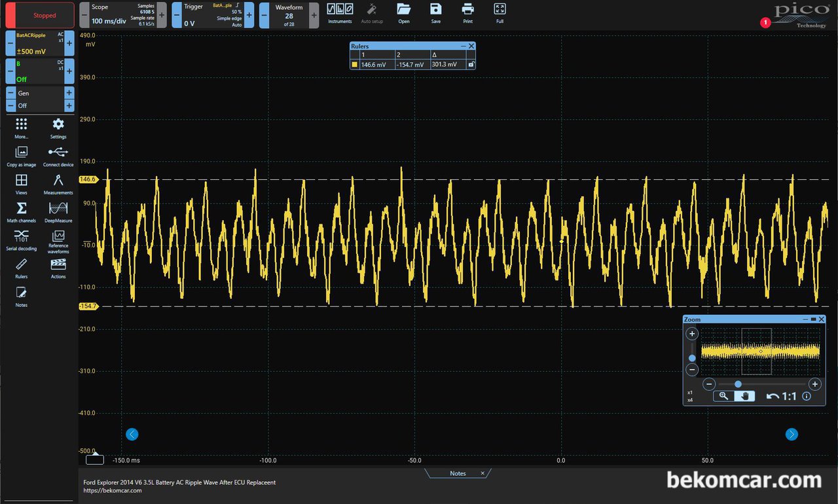This screenshot has width=838, height=504.
Task: Click vertical zoom plus in Zoom panel
Action: pyautogui.click(x=692, y=334)
